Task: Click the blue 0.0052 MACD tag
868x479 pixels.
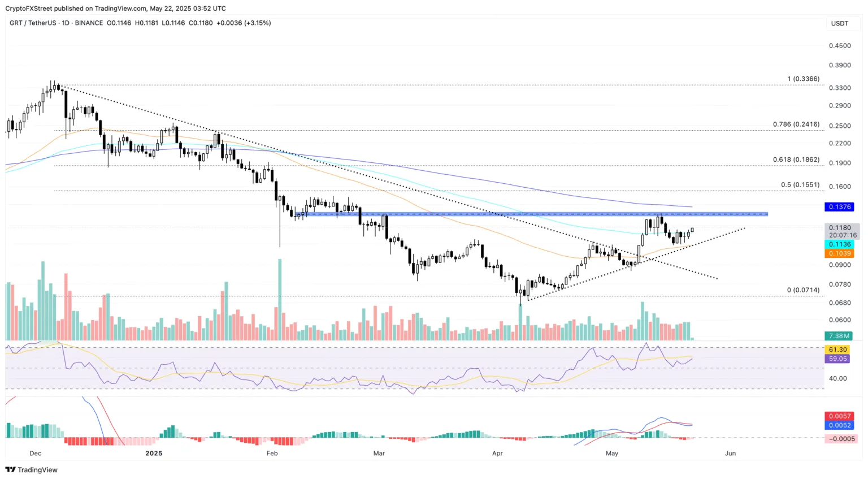Action: (839, 425)
